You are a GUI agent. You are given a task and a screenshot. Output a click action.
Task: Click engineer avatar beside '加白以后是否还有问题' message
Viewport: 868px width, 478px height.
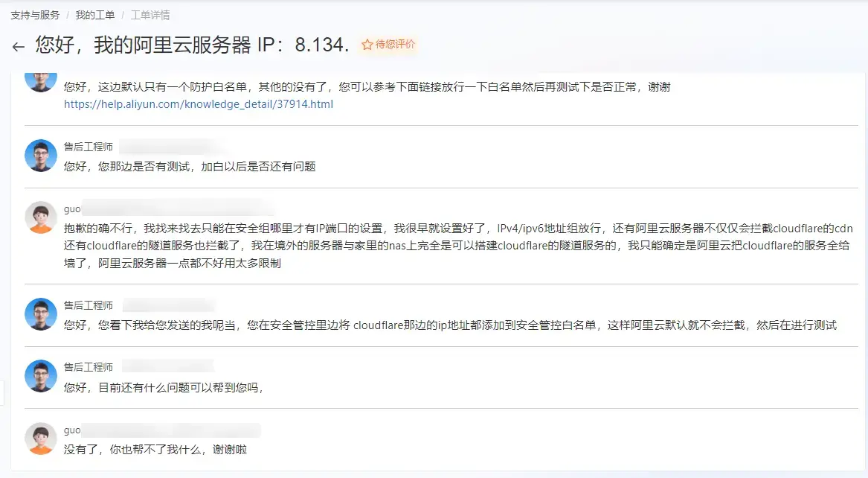[x=40, y=156]
